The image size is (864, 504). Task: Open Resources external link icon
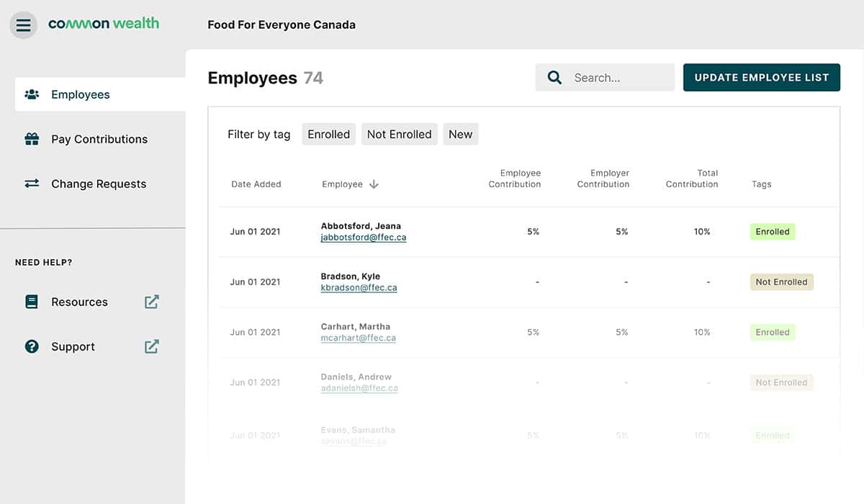[151, 302]
